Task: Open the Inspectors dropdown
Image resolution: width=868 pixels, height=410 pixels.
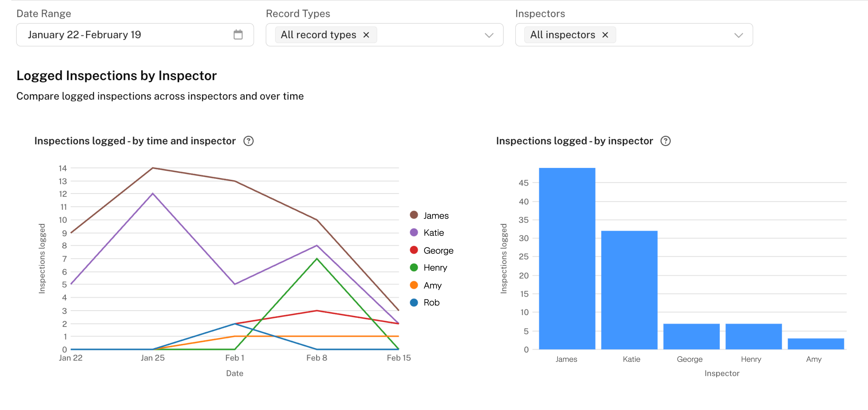Action: [739, 35]
